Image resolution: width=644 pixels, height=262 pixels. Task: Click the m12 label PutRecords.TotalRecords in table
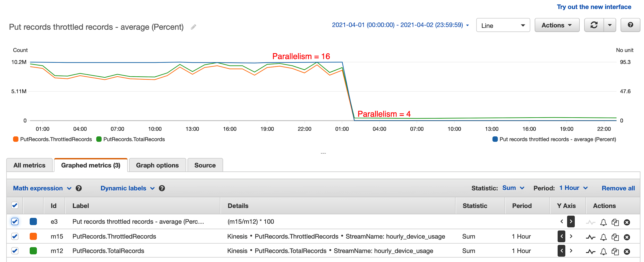pos(108,251)
